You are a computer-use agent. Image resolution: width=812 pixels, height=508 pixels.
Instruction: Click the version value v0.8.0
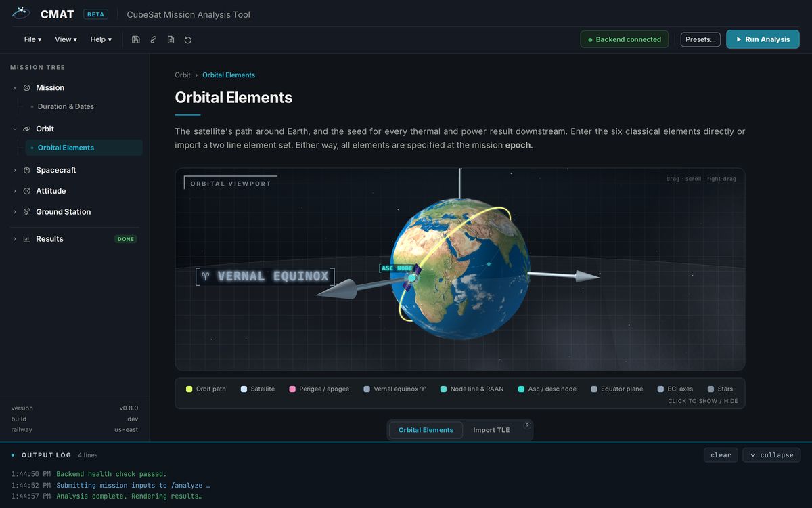click(129, 408)
